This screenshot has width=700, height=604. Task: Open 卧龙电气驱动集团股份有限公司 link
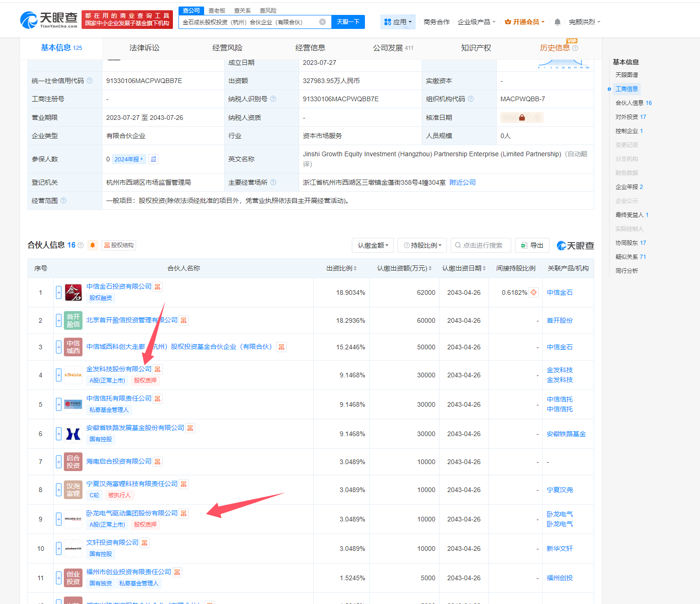point(132,513)
